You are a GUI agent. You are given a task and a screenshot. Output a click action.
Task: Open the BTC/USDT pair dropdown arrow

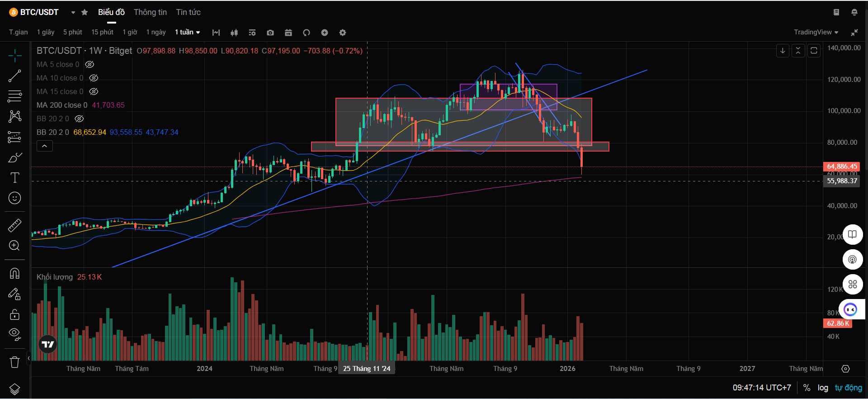(x=73, y=13)
